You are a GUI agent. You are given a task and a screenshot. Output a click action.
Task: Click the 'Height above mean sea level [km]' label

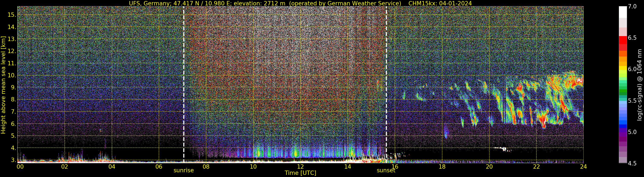coord(3,85)
